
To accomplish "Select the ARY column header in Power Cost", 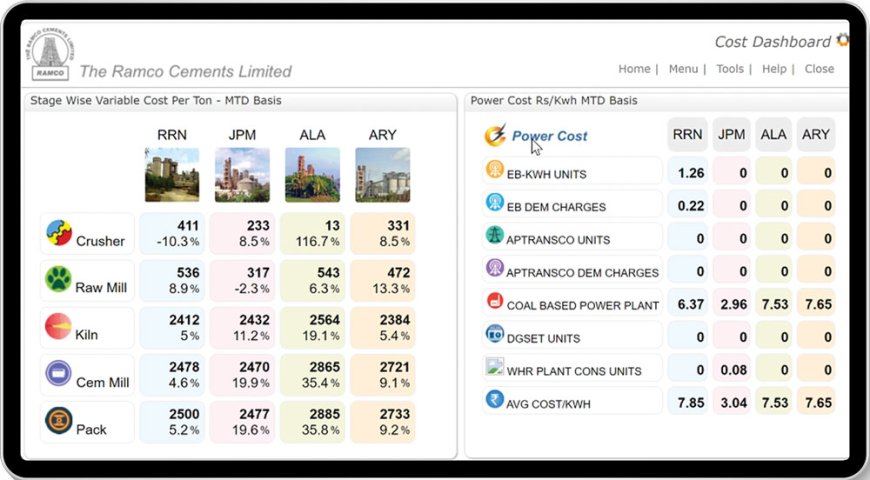I will click(x=816, y=134).
